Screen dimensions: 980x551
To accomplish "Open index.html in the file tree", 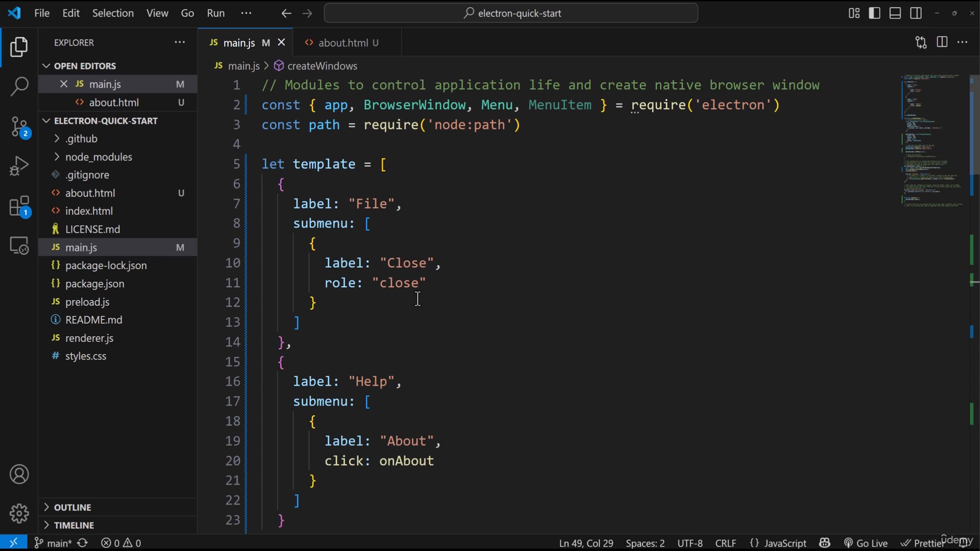I will 117,211.
